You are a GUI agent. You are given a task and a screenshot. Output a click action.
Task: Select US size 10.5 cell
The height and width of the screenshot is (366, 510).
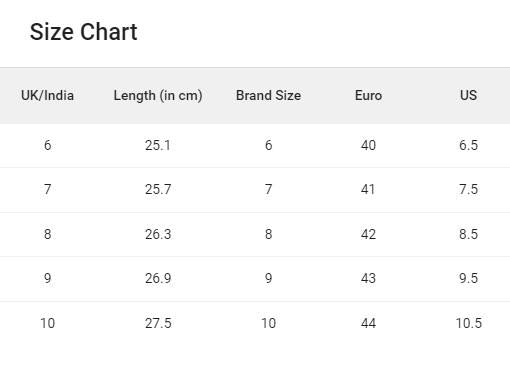468,323
